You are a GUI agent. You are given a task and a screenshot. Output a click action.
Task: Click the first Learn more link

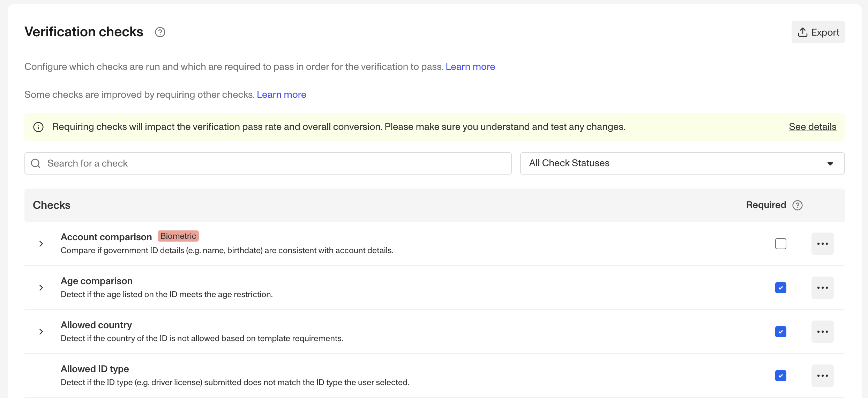click(x=470, y=66)
